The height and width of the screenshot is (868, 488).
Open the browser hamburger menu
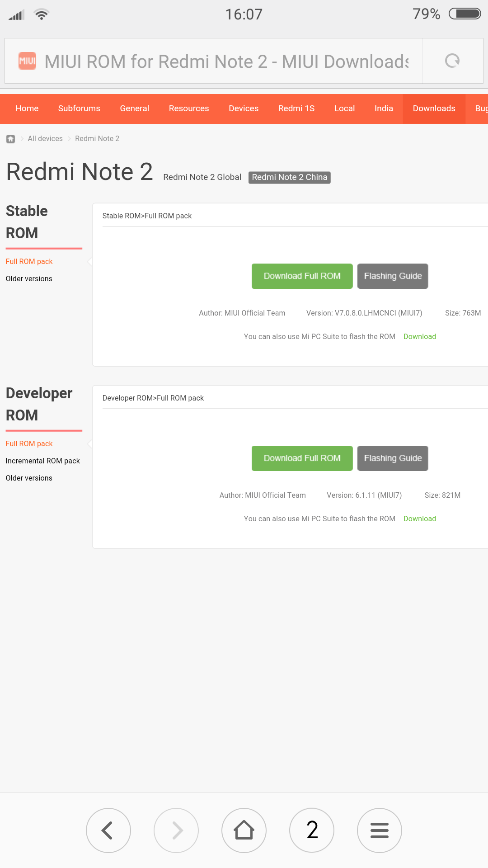coord(380,830)
